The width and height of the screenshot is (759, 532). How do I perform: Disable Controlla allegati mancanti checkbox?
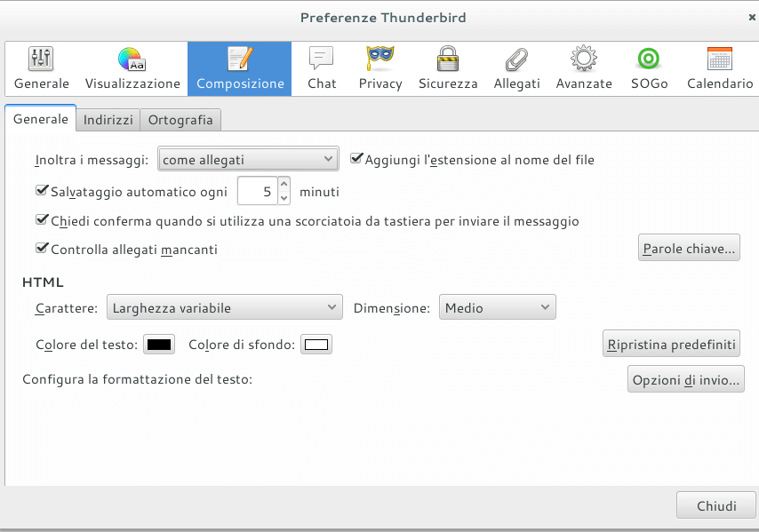pos(42,250)
